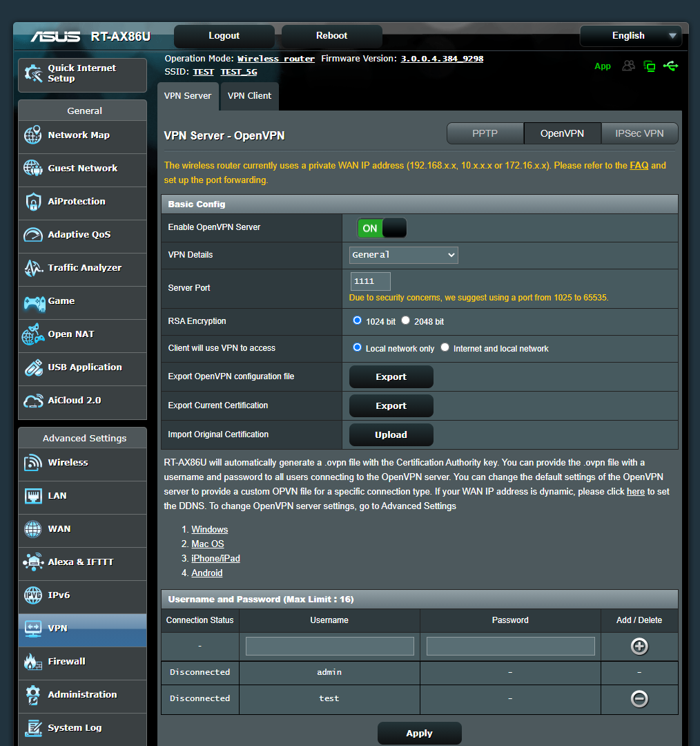Screen dimensions: 700x746
Task: Switch to the VPN Client tab
Action: point(249,96)
